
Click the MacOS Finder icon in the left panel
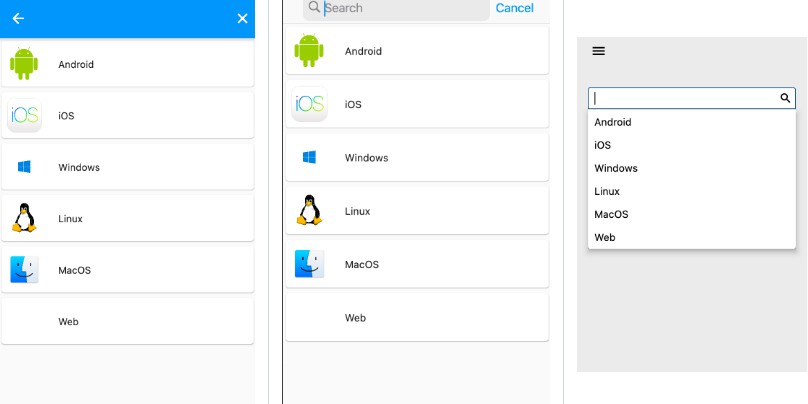pos(24,270)
